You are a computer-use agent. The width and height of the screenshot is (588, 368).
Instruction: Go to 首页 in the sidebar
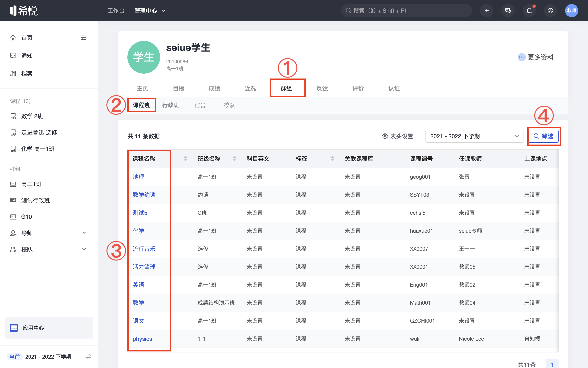click(x=27, y=38)
